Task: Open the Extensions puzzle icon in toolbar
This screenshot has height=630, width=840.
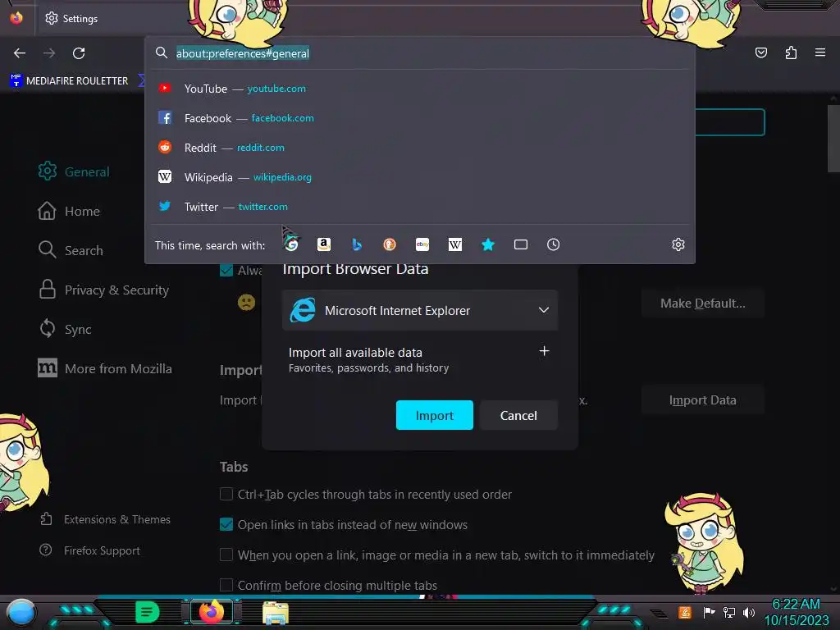Action: pos(791,52)
